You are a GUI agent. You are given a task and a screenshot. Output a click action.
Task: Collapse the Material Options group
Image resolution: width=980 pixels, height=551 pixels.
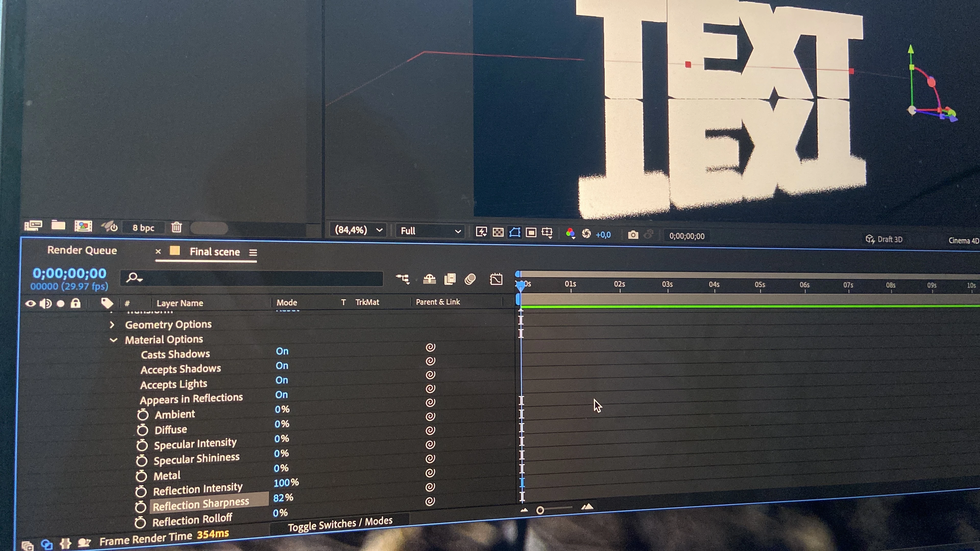coord(113,340)
